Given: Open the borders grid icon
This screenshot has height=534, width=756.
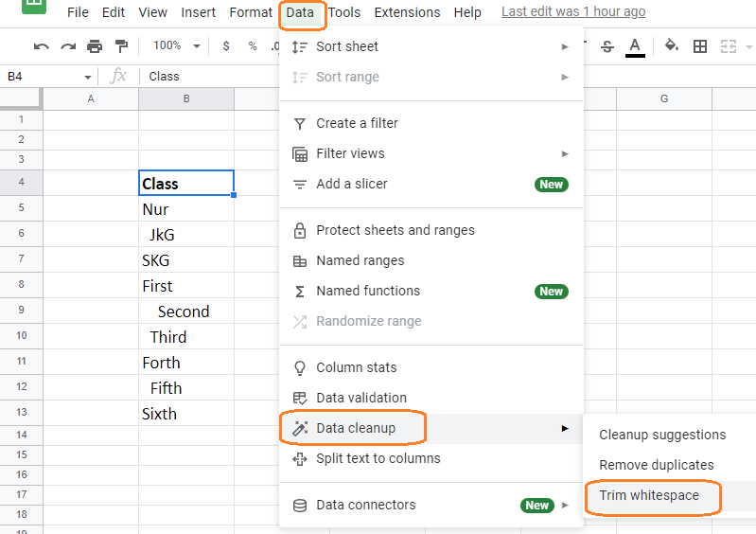Looking at the screenshot, I should [x=699, y=46].
